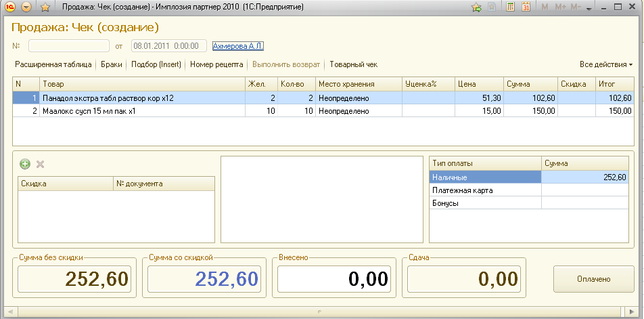
Task: Expand the small arrow next to M-
Action: click(x=589, y=8)
